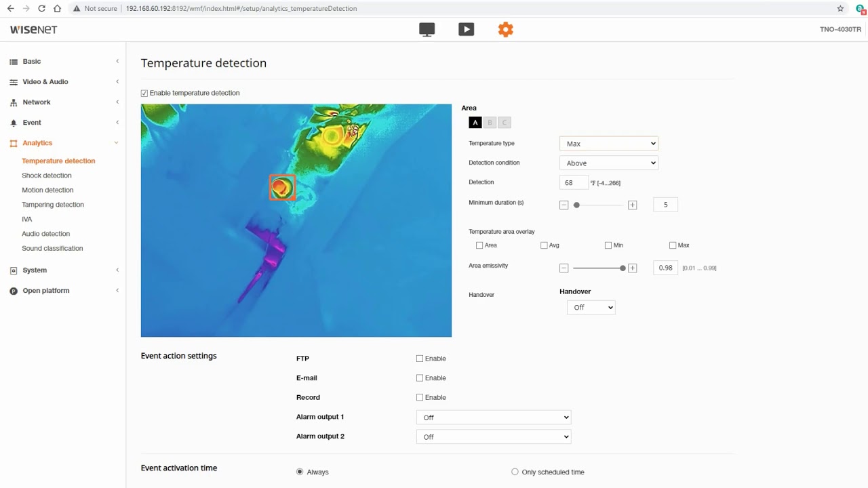Increase area emissivity with plus button
This screenshot has width=868, height=488.
(632, 268)
